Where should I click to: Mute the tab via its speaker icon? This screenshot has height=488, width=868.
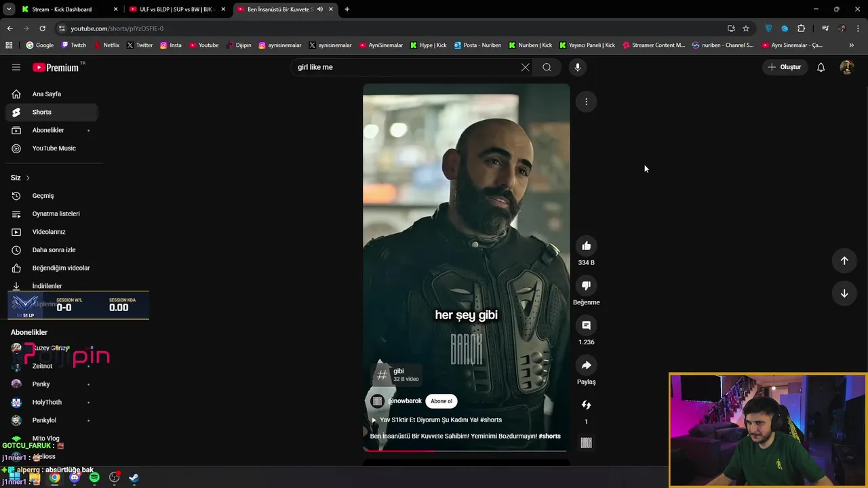coord(320,9)
